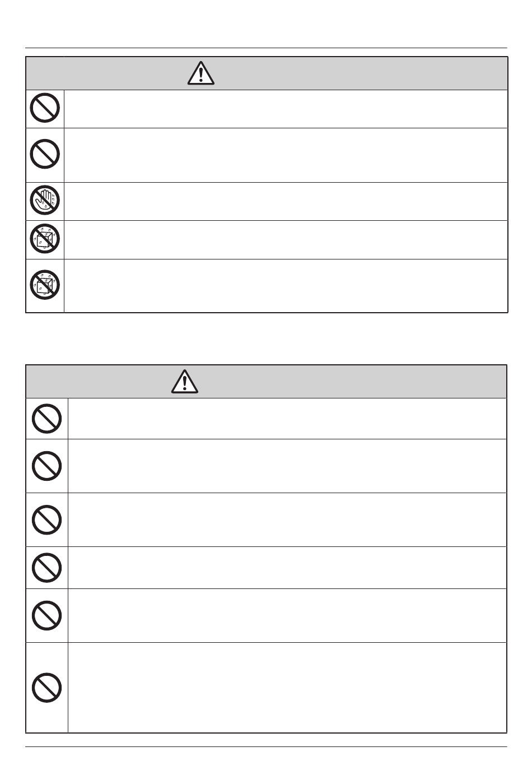532x770 pixels.
Task: Click the gray header bar of the lower table
Action: pos(267,382)
